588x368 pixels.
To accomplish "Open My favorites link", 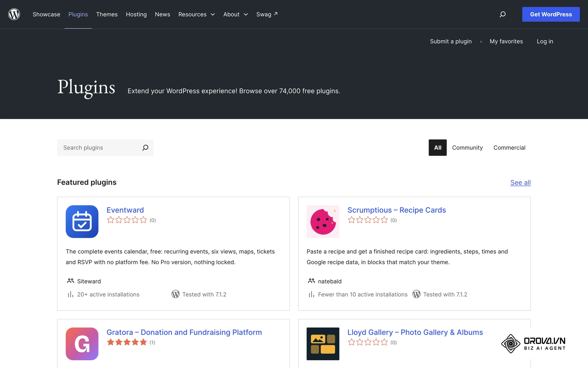I will tap(506, 41).
